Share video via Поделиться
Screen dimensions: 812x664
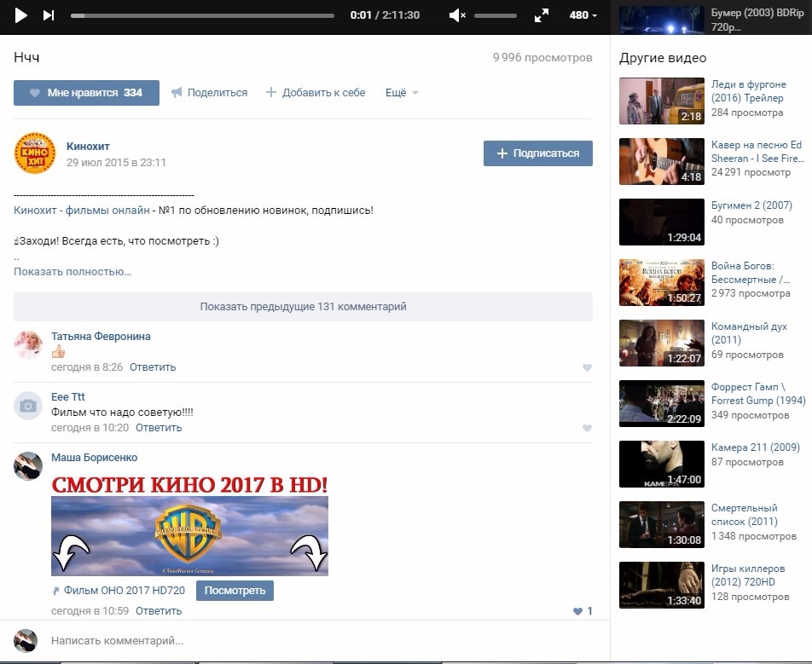pyautogui.click(x=209, y=93)
